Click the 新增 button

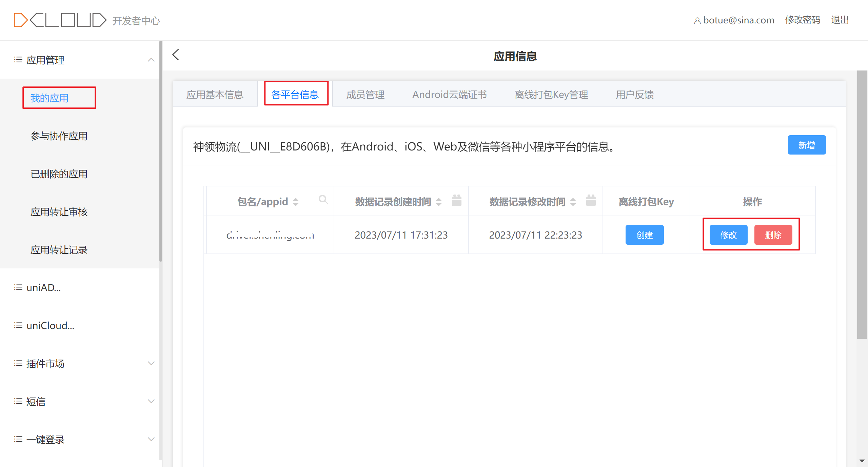(806, 145)
